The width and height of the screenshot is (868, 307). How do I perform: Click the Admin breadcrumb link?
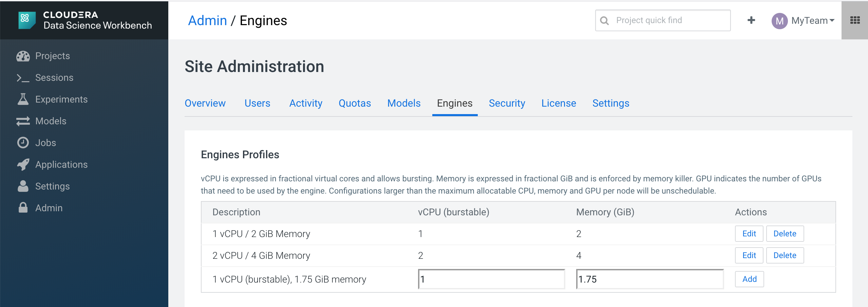tap(207, 21)
